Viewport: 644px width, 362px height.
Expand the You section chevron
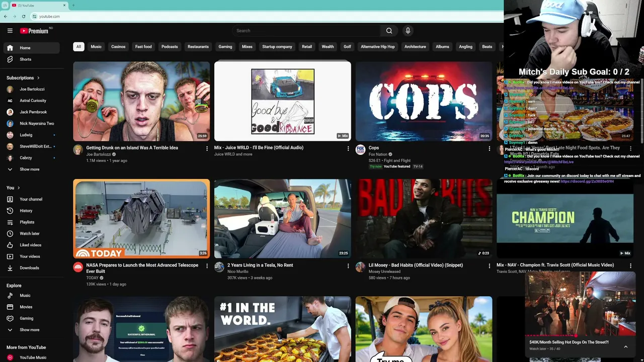pyautogui.click(x=19, y=188)
